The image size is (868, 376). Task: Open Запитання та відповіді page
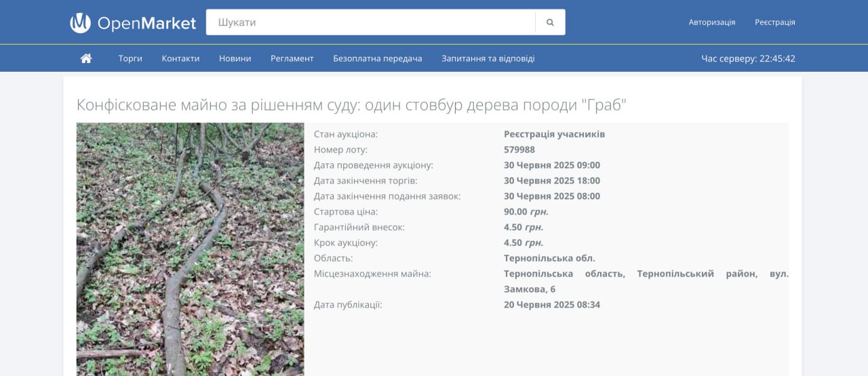(x=488, y=58)
